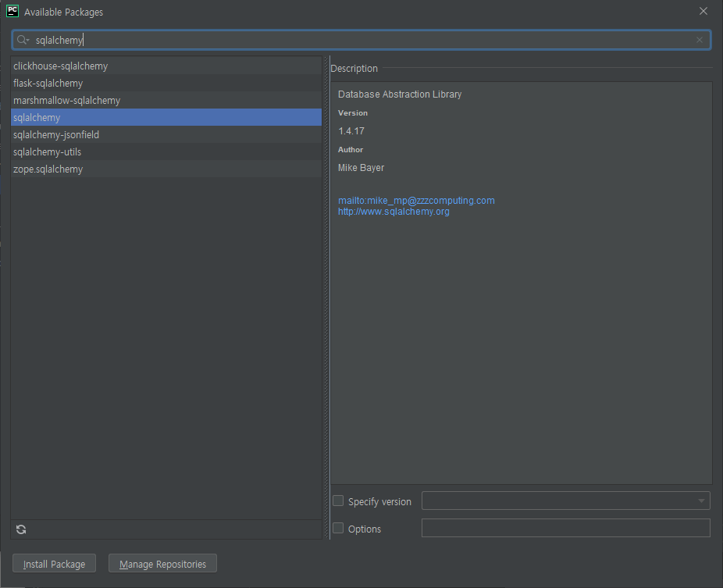Select flask-sqlalchemy in the package list
The height and width of the screenshot is (588, 723).
coord(166,83)
